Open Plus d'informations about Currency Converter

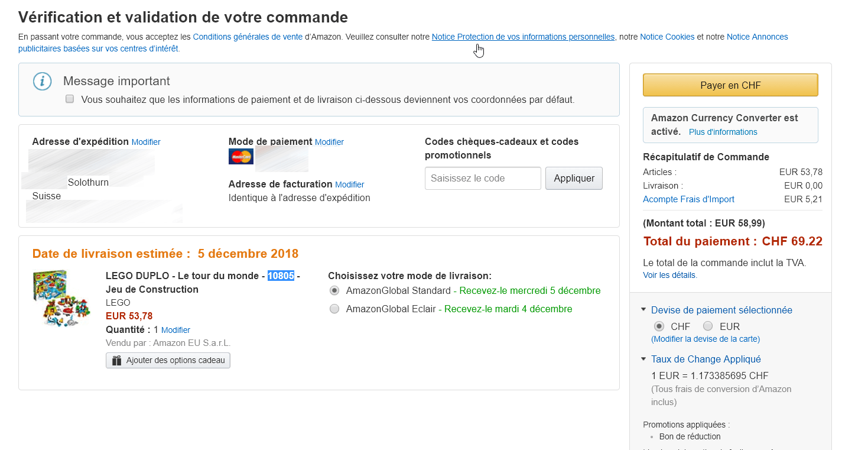pos(723,132)
